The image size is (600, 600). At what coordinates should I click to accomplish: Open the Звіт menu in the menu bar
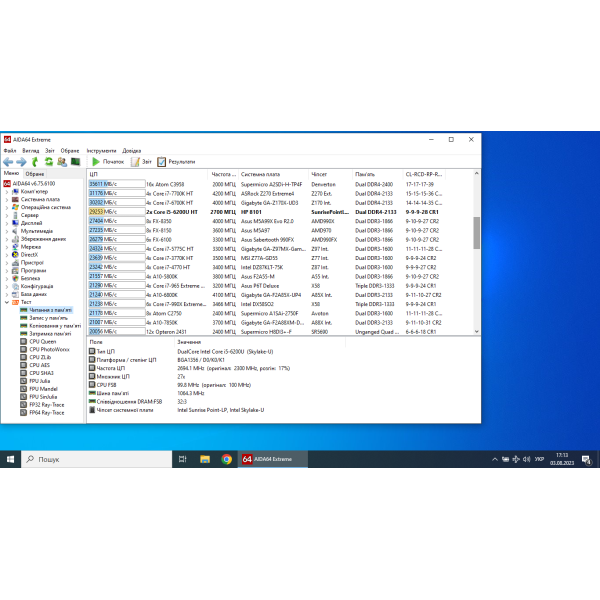point(50,151)
